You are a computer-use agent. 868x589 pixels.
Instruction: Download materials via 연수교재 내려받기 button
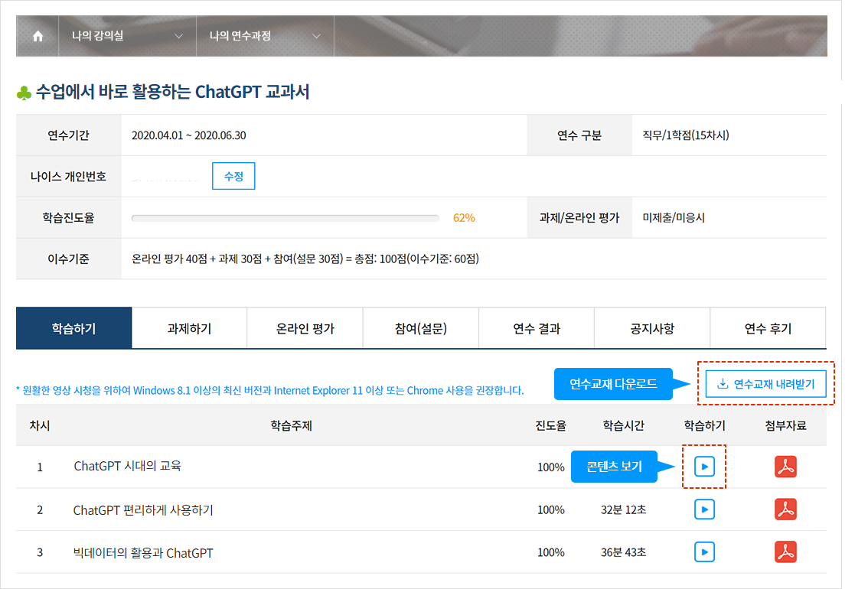(x=765, y=384)
